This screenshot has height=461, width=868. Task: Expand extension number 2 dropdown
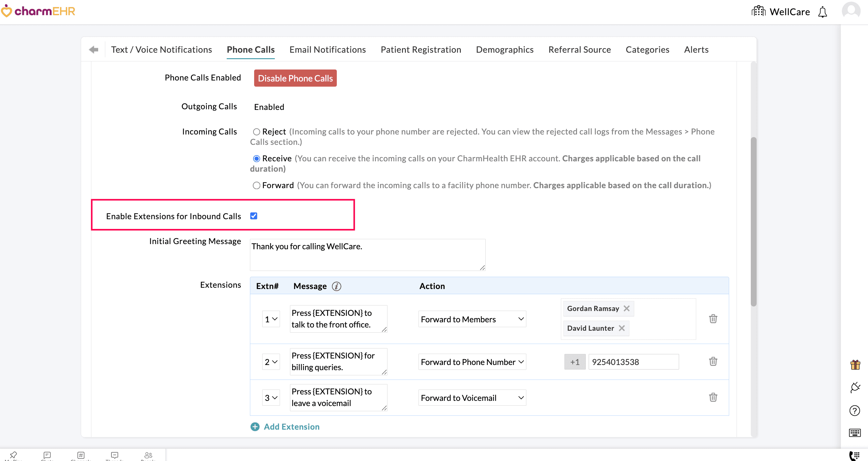click(271, 362)
